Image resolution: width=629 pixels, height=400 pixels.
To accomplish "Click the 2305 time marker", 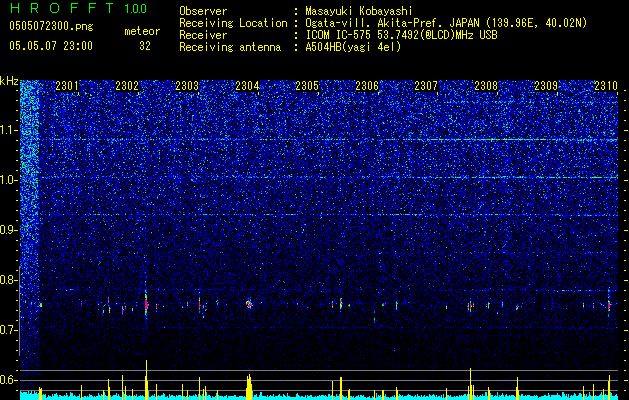I will pos(307,86).
